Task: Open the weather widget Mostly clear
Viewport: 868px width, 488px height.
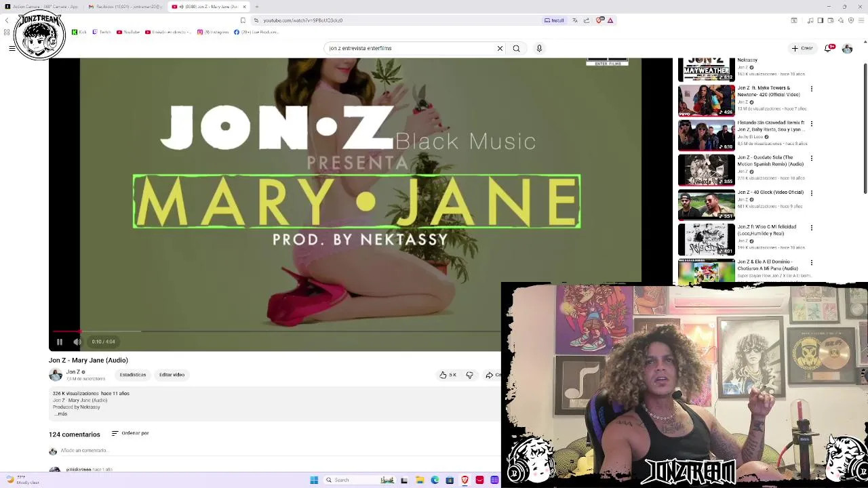Action: click(22, 480)
